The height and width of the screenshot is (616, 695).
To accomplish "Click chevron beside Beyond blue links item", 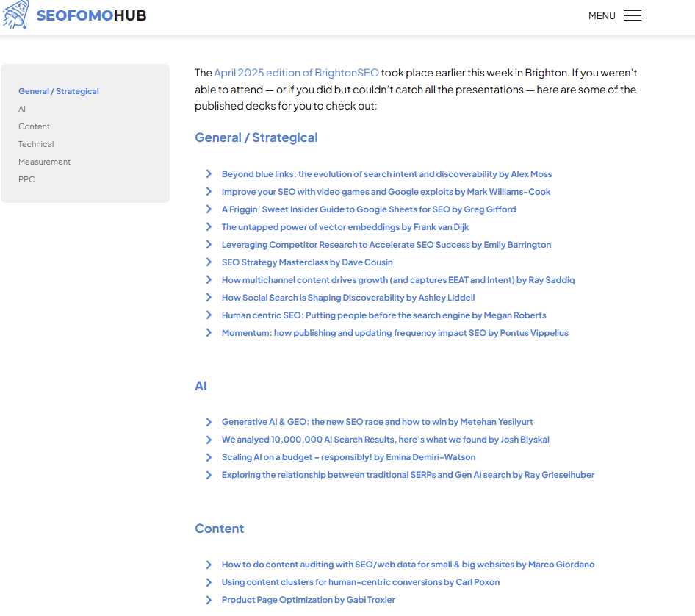I will click(x=209, y=173).
